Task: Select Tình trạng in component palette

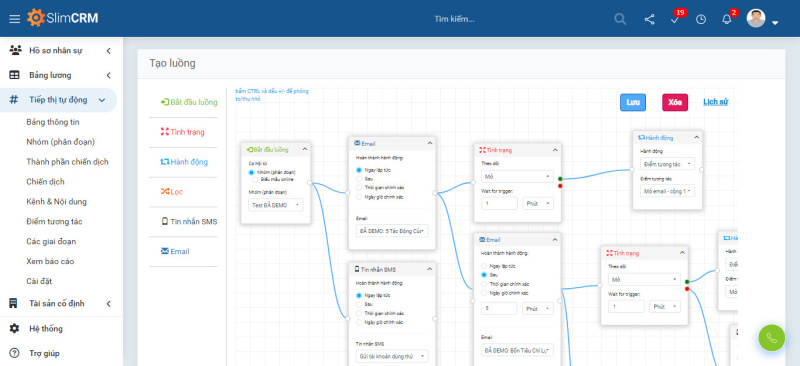Action: (x=182, y=132)
